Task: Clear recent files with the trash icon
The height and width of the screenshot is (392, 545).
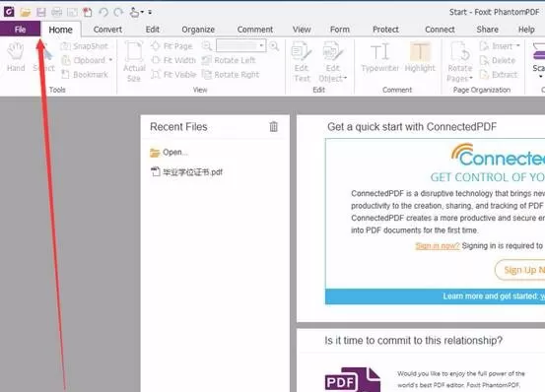Action: [274, 127]
